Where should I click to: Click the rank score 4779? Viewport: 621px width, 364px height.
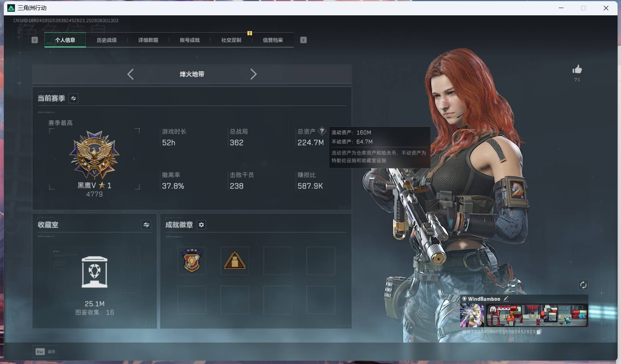click(x=94, y=194)
